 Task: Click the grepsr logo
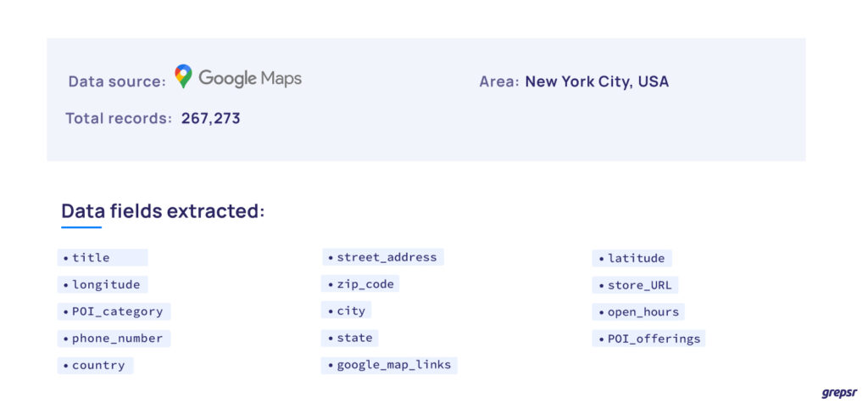tap(839, 394)
